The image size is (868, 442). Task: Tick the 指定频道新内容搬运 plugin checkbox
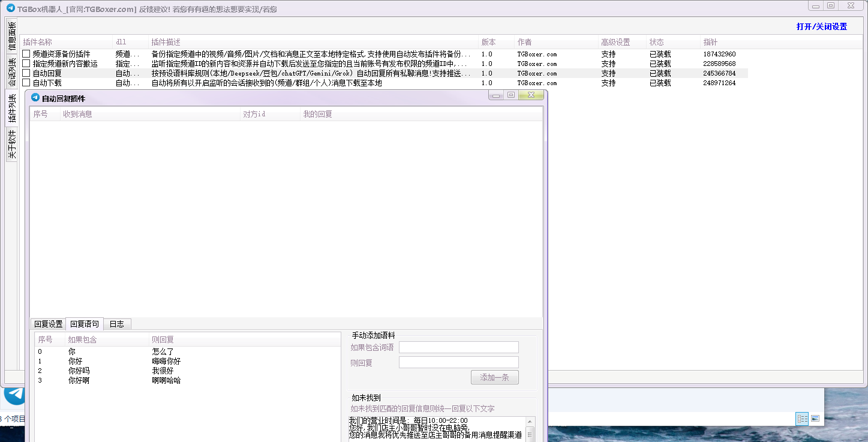pos(26,64)
